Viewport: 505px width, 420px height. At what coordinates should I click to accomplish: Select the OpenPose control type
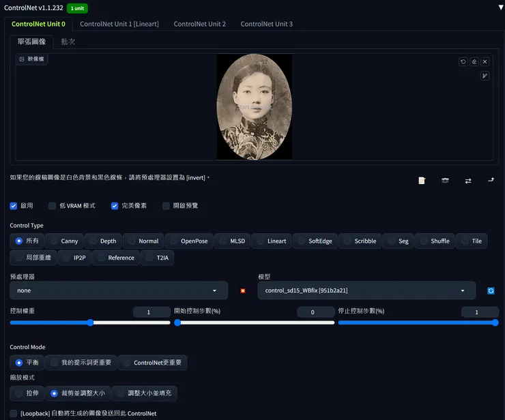tap(189, 241)
